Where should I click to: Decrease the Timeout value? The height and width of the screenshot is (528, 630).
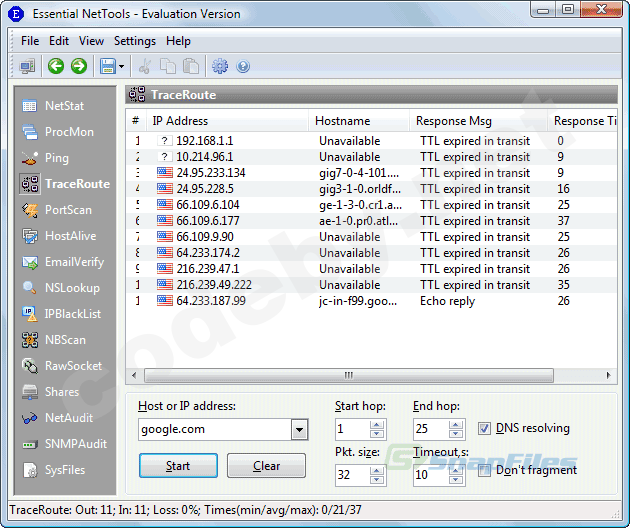[x=456, y=480]
